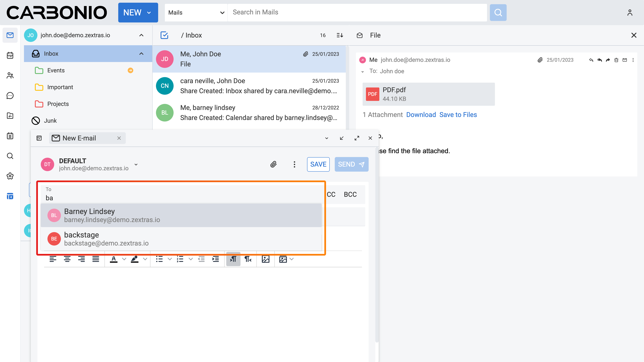Open the Calendar icon in left sidebar

point(10,55)
